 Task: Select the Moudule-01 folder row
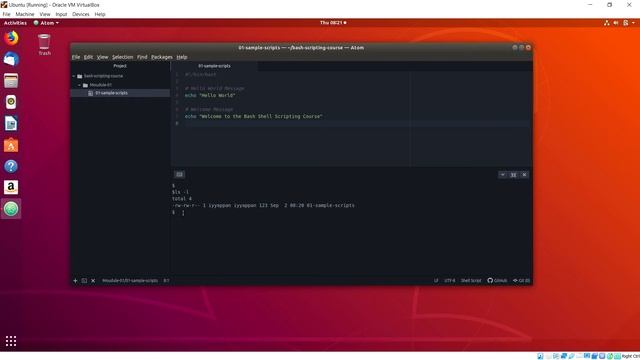(120, 85)
